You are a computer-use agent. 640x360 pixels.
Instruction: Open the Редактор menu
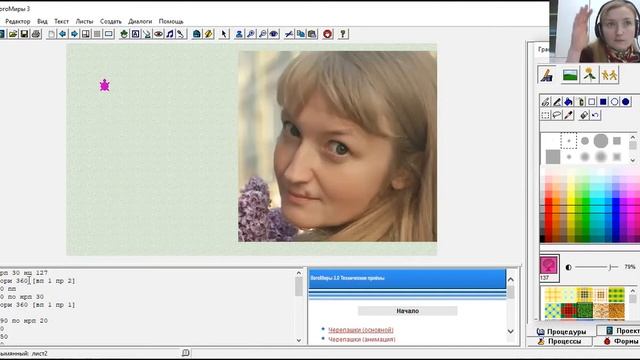[18, 21]
